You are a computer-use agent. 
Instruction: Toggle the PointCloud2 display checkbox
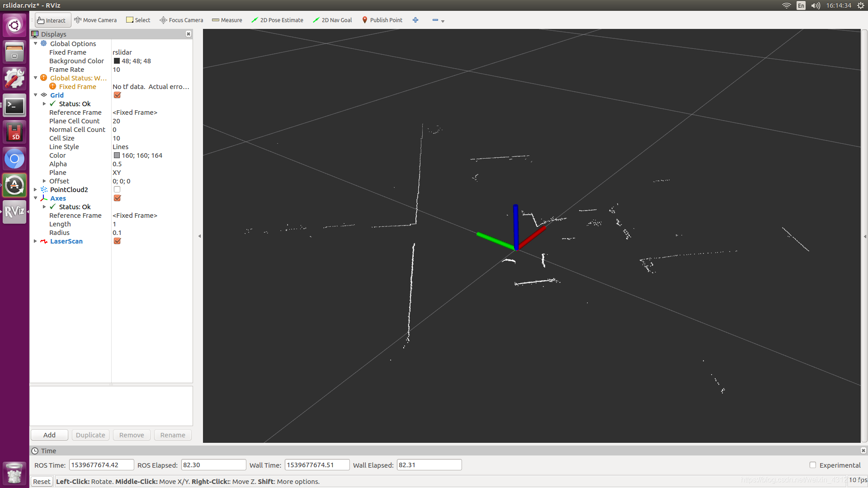117,189
